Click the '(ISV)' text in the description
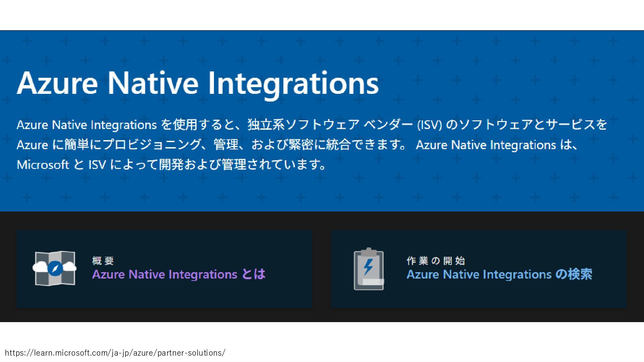This screenshot has width=644, height=362. 430,125
